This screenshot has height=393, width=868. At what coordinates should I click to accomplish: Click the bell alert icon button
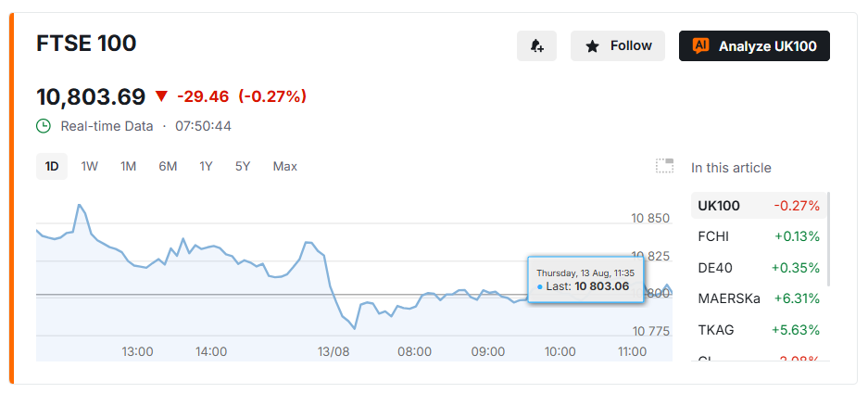[536, 46]
